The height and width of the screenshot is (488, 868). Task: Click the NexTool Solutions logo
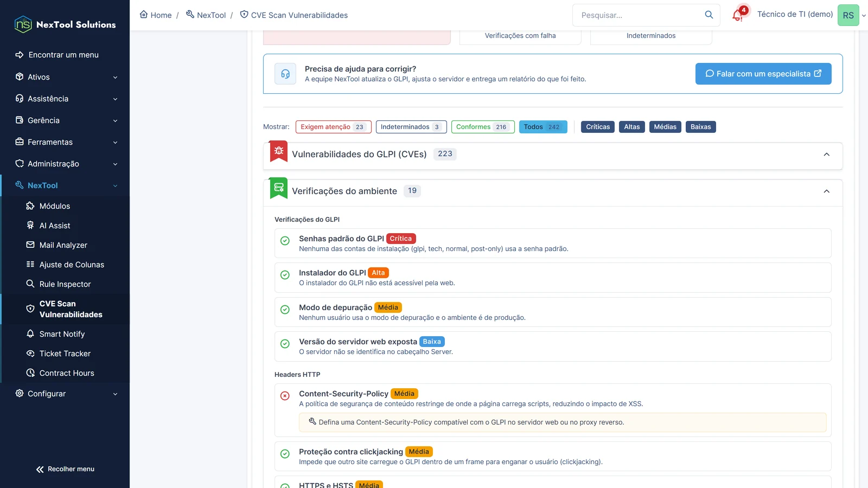tap(65, 24)
